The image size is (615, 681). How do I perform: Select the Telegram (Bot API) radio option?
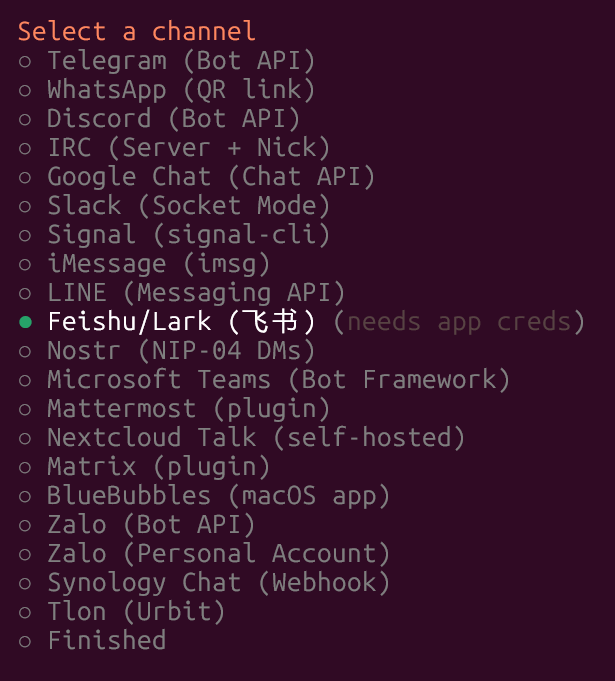coord(180,61)
